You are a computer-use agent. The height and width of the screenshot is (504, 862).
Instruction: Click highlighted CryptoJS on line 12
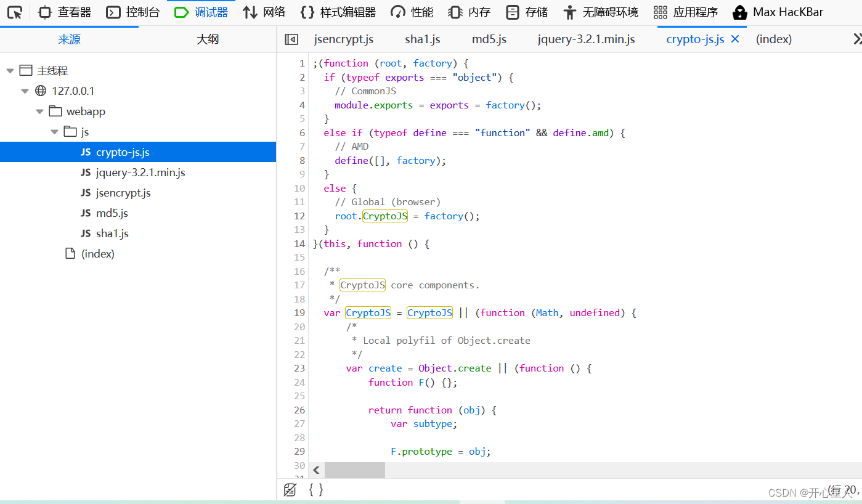(x=385, y=216)
